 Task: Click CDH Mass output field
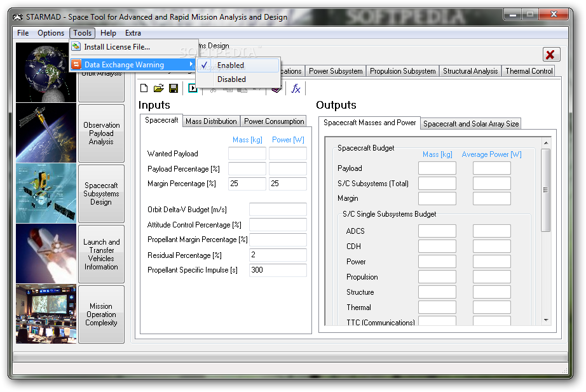pos(437,247)
